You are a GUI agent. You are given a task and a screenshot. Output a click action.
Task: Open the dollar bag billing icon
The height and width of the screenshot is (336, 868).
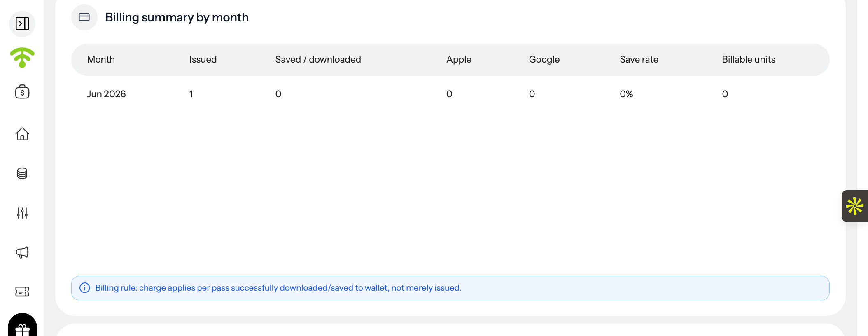click(22, 91)
